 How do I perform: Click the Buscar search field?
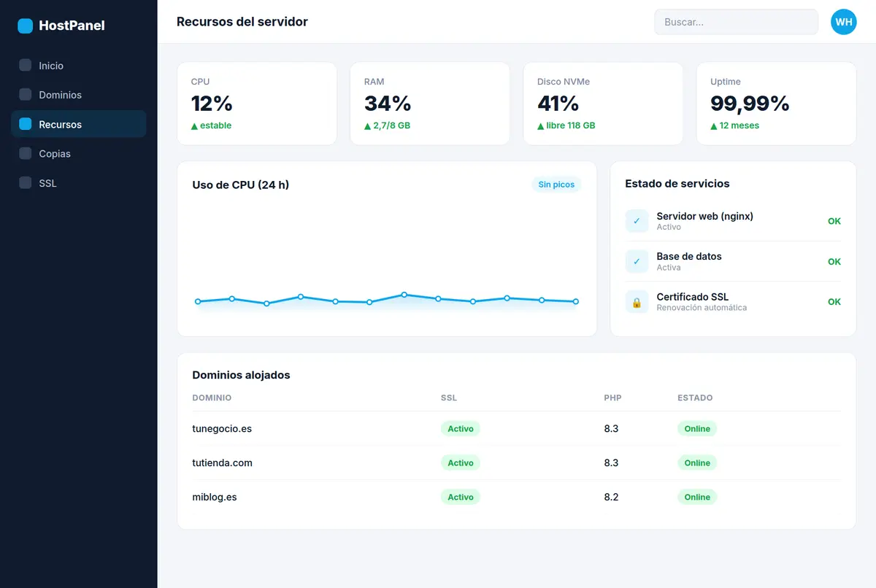click(736, 22)
